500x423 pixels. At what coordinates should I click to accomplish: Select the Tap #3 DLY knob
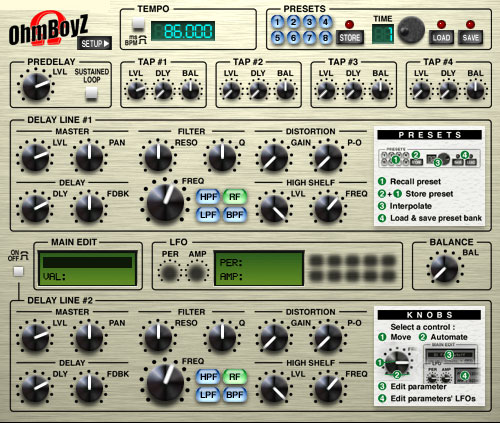click(x=353, y=90)
